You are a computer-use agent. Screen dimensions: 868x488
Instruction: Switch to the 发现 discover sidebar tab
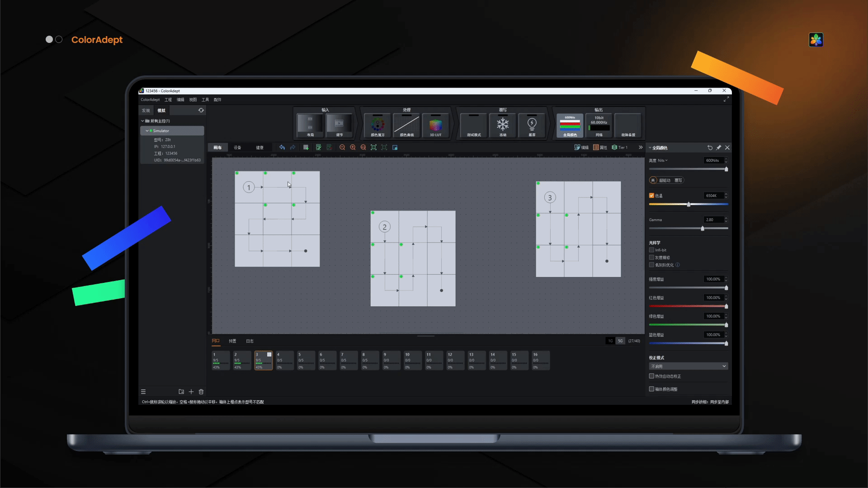pos(146,110)
